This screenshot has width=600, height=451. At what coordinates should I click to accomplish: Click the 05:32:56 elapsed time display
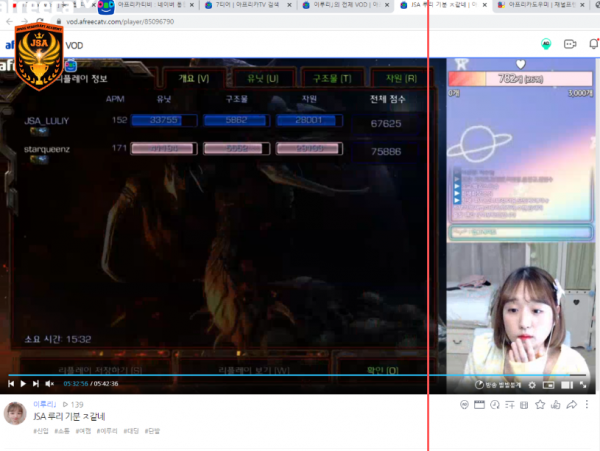tap(76, 383)
